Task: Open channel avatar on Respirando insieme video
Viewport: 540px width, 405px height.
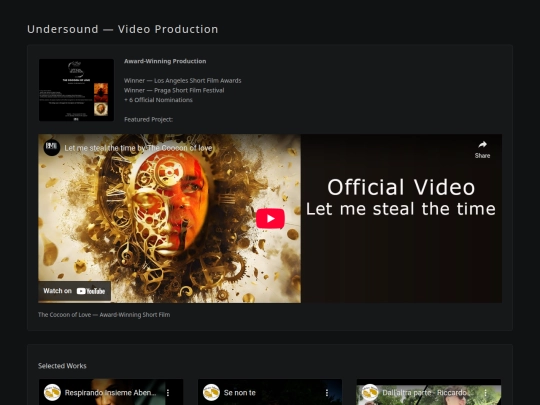Action: (x=52, y=393)
